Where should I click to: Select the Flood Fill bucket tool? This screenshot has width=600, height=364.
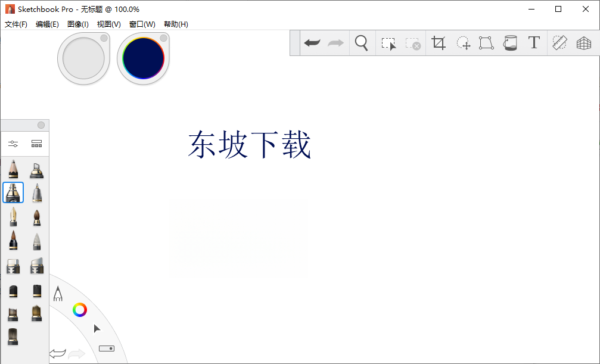pyautogui.click(x=510, y=43)
